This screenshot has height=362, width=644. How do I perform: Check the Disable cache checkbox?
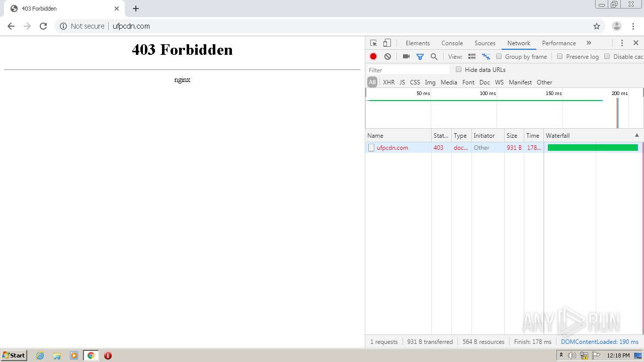[x=607, y=56]
